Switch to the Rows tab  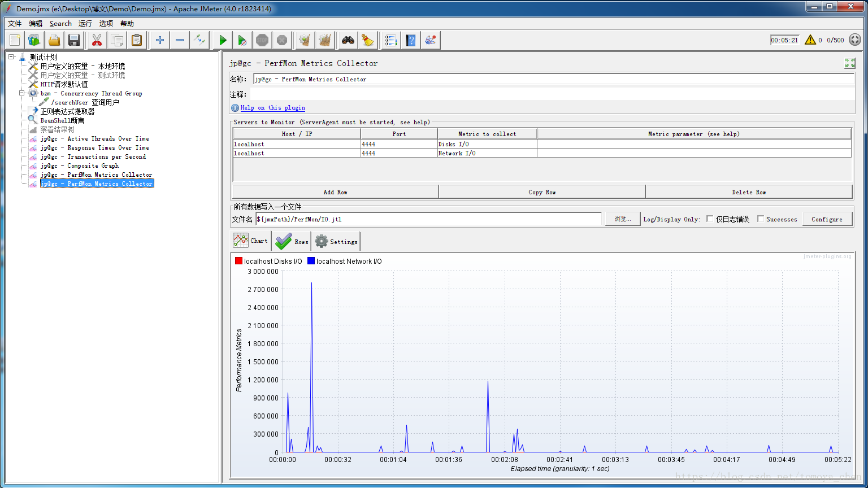pos(292,241)
